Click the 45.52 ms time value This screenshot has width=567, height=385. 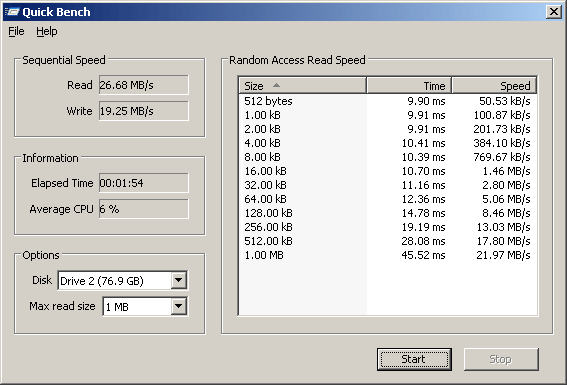coord(423,255)
